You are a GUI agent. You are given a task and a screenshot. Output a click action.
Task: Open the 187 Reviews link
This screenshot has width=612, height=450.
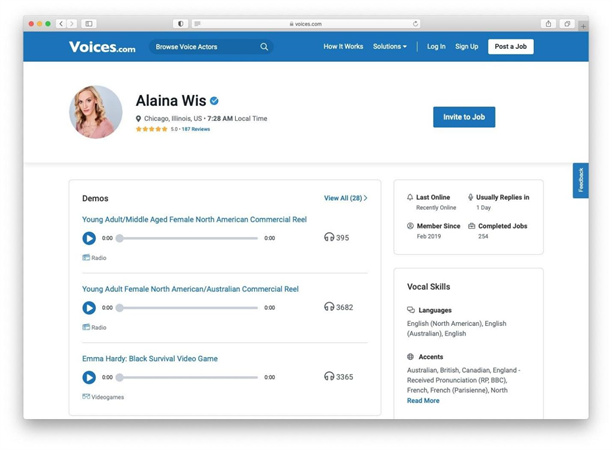point(196,129)
